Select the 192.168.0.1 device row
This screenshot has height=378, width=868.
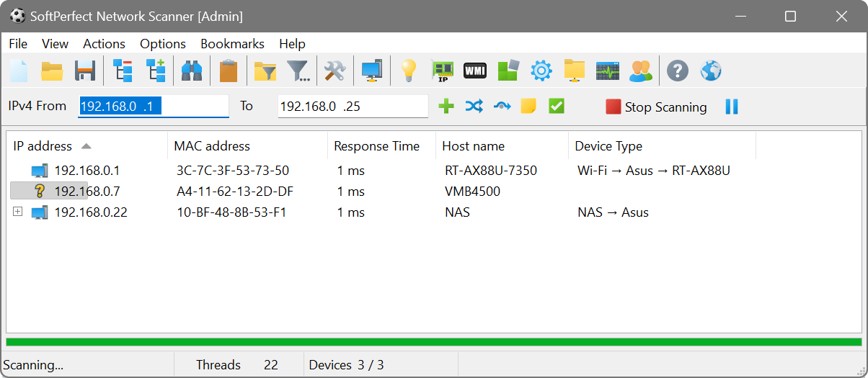coord(433,171)
